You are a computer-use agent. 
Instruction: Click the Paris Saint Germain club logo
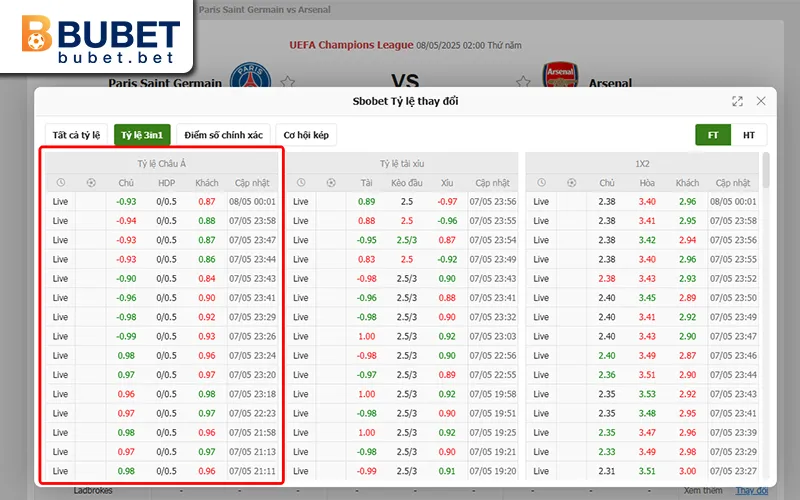click(250, 74)
